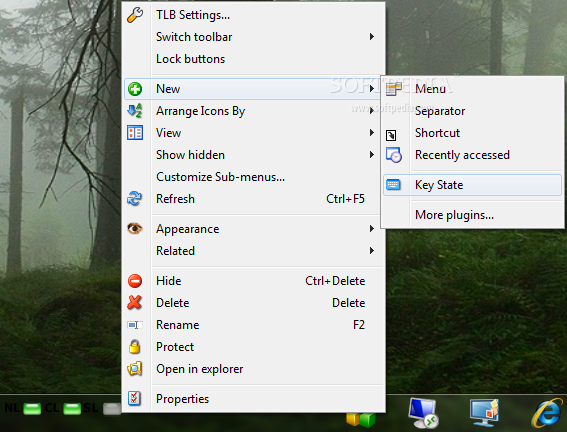Click the red Hide circle icon
The image size is (567, 432).
tap(135, 281)
